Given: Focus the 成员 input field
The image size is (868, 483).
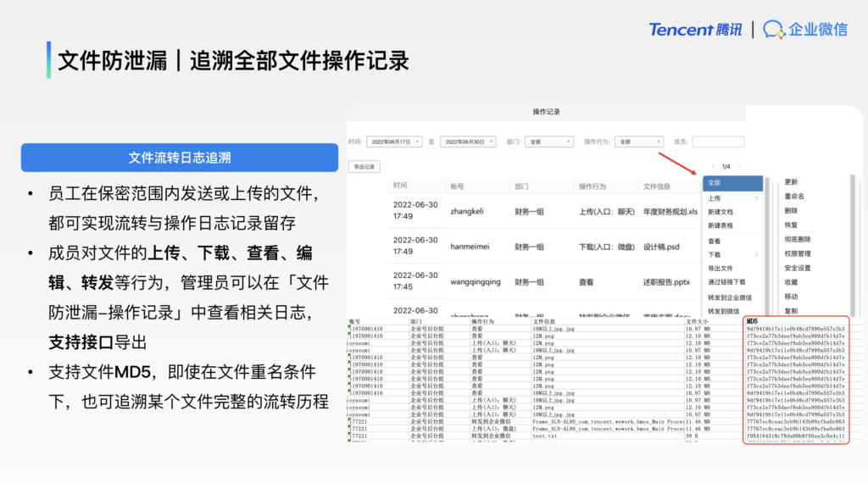Looking at the screenshot, I should pos(718,142).
